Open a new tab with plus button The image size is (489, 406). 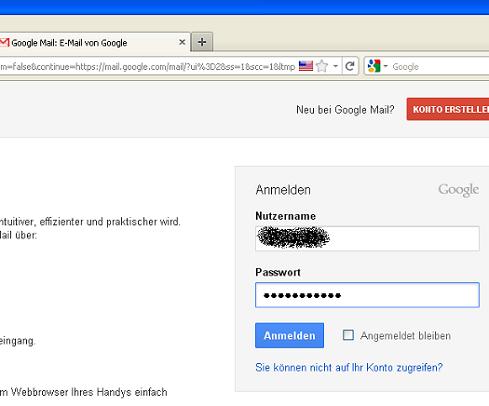tap(202, 42)
